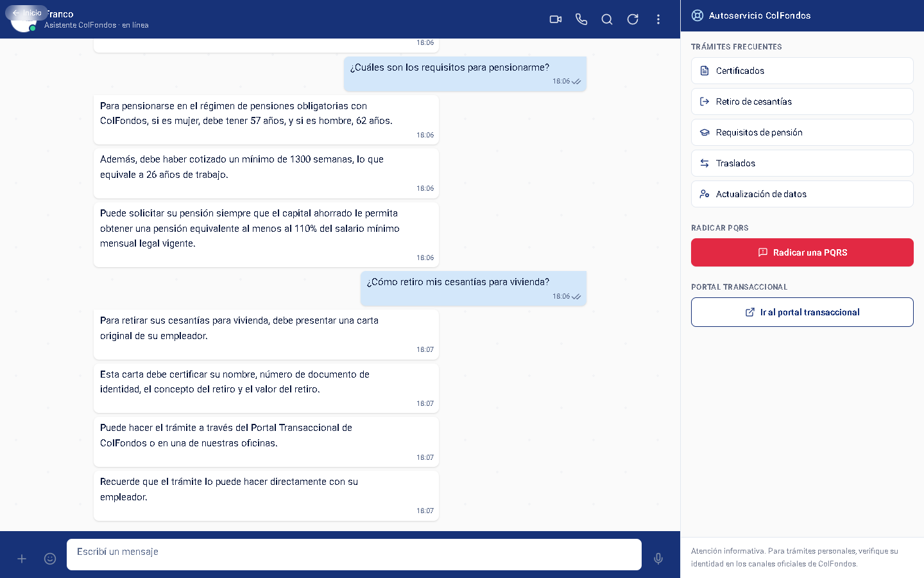Click the Radicar una PQRS button

coord(802,252)
